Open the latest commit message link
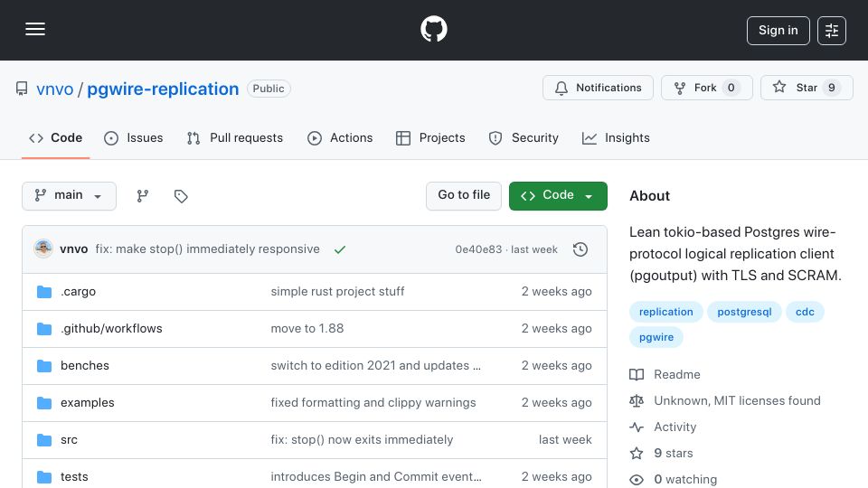 208,249
